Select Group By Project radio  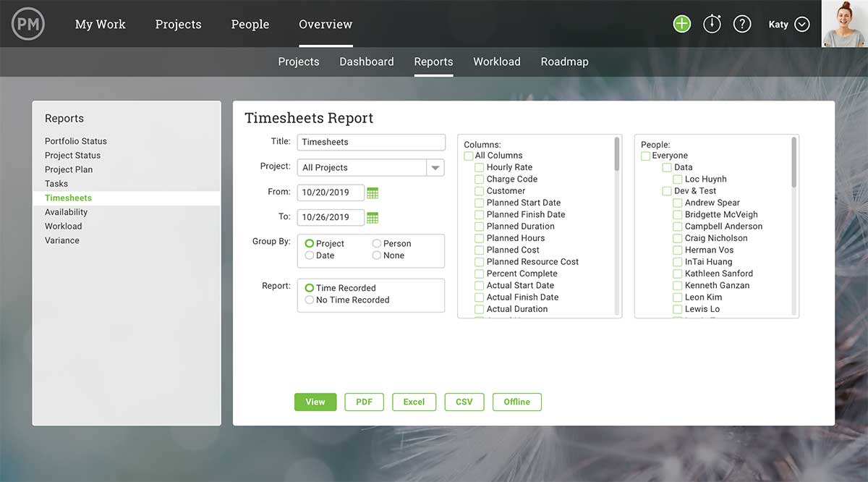click(x=310, y=244)
